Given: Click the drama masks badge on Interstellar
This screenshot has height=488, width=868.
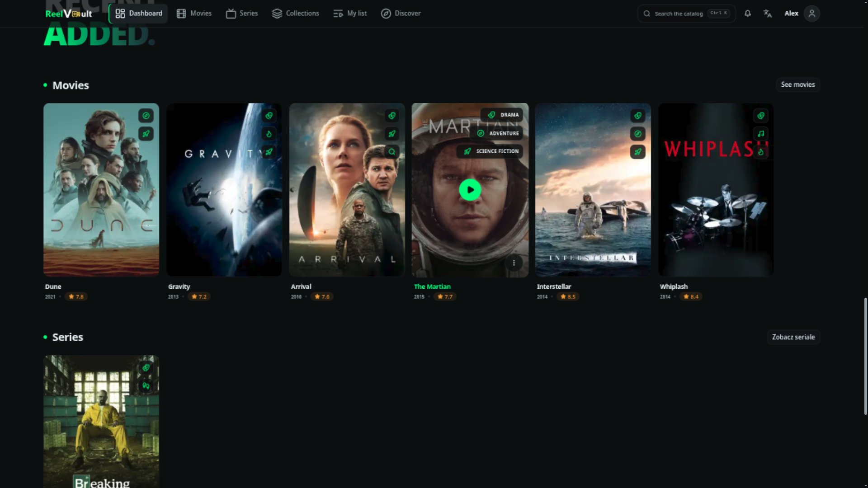Looking at the screenshot, I should pyautogui.click(x=638, y=116).
